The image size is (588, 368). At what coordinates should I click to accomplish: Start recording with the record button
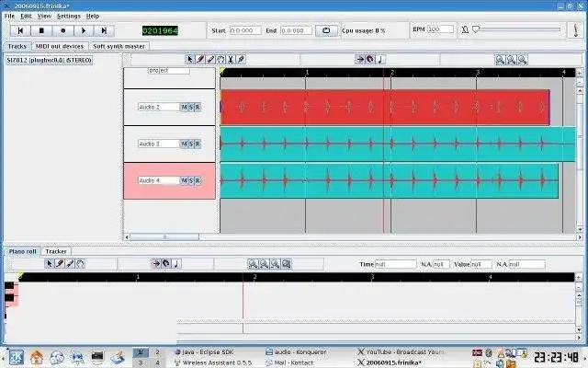coord(62,30)
